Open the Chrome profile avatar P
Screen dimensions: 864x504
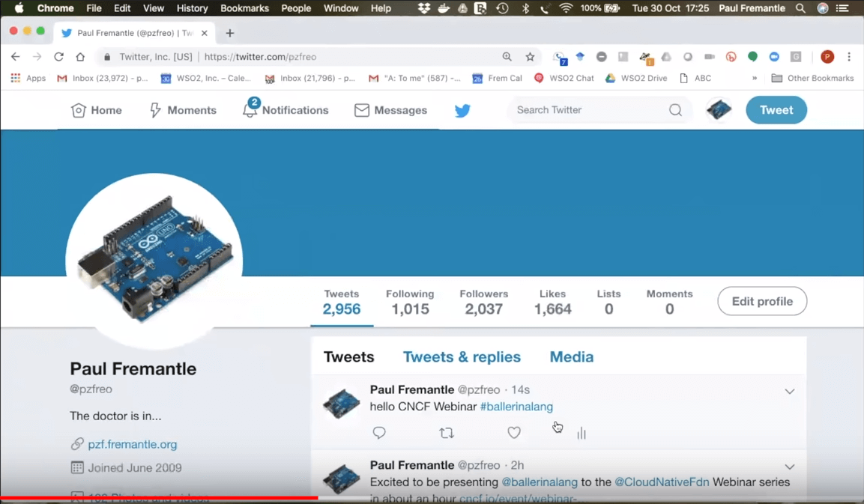[x=827, y=57]
